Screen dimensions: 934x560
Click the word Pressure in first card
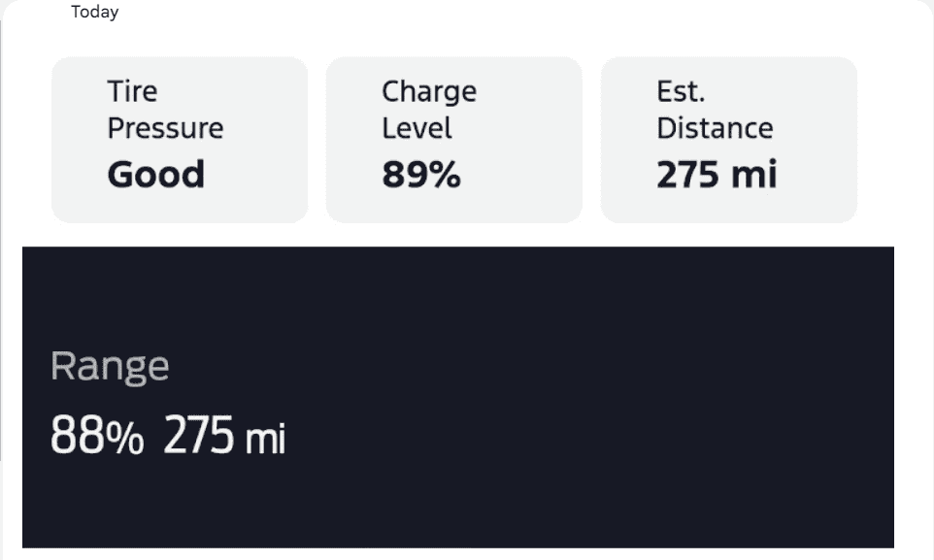pos(165,128)
